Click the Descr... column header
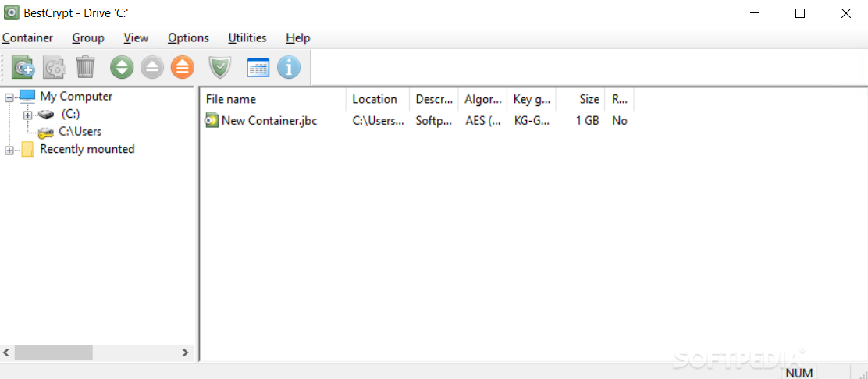Image resolution: width=868 pixels, height=379 pixels. tap(435, 99)
